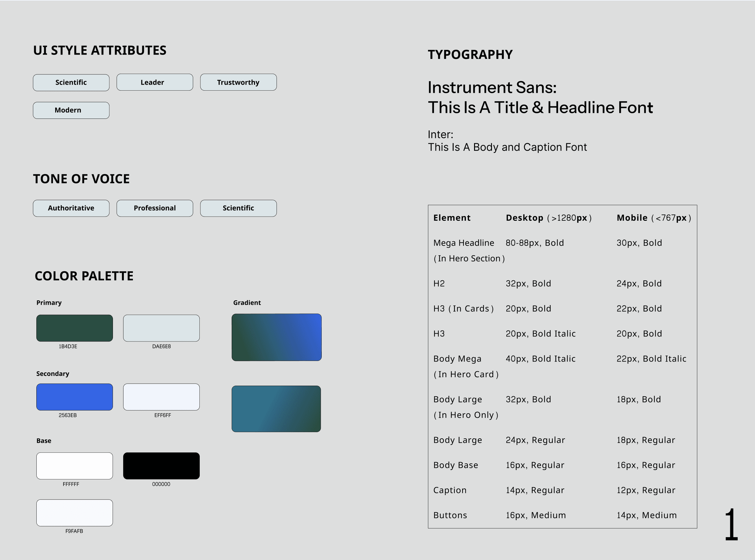The image size is (755, 560).
Task: Click the Mega Headline table row
Action: 464,243
